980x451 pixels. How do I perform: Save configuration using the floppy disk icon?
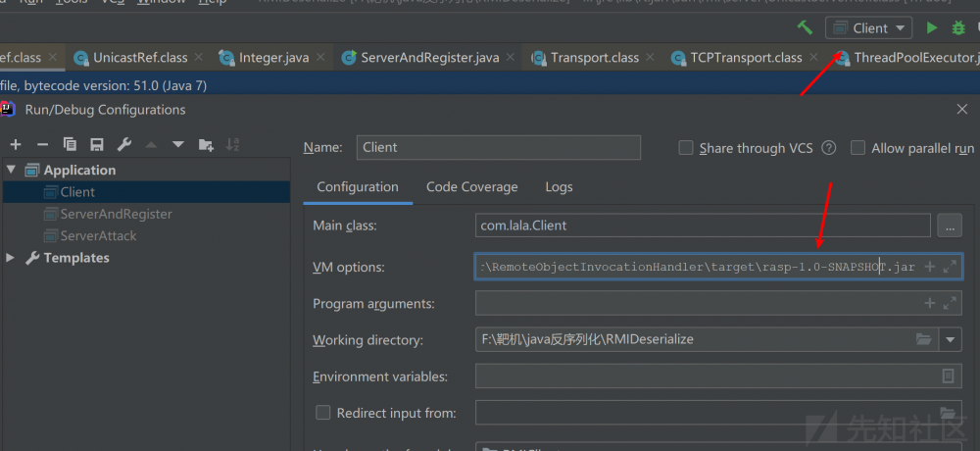click(x=96, y=145)
